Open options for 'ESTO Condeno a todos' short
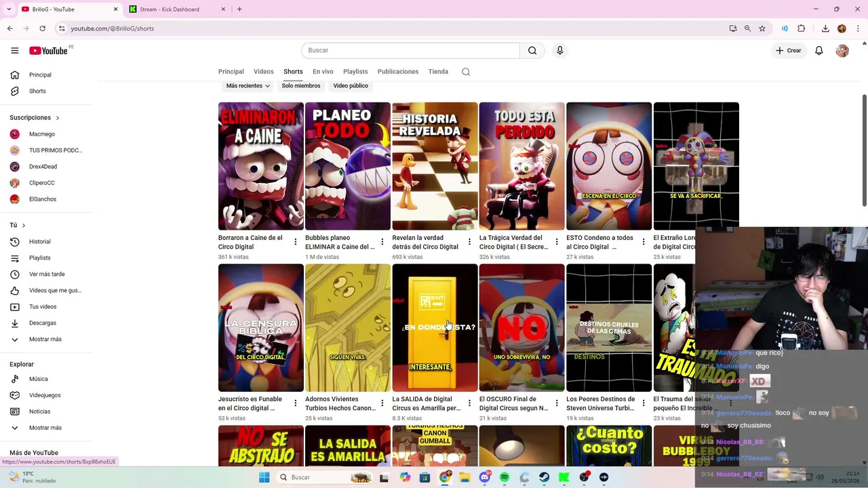868x488 pixels. pos(644,242)
